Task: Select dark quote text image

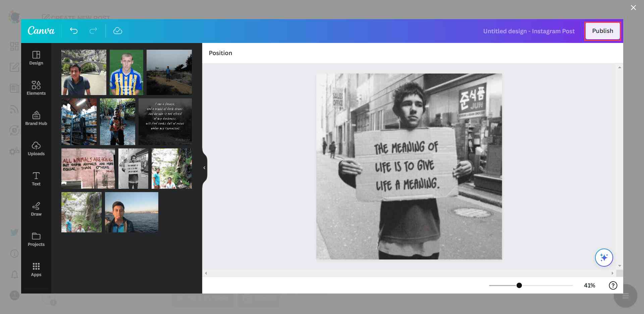Action: pos(165,122)
